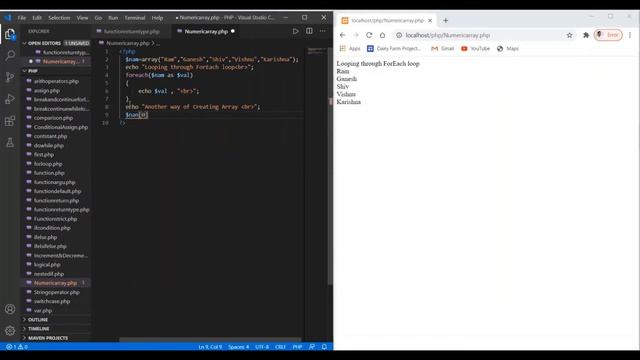This screenshot has width=640, height=360.
Task: Click the CRLF line ending status item
Action: [x=280, y=347]
